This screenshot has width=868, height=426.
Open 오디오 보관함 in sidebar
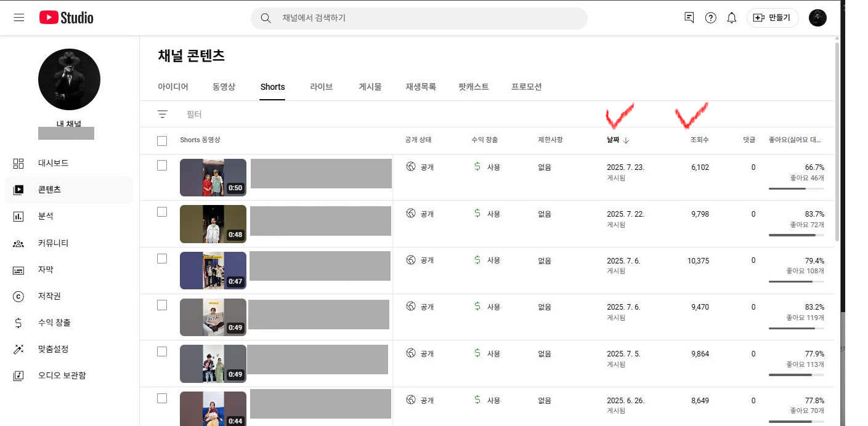[x=62, y=376]
